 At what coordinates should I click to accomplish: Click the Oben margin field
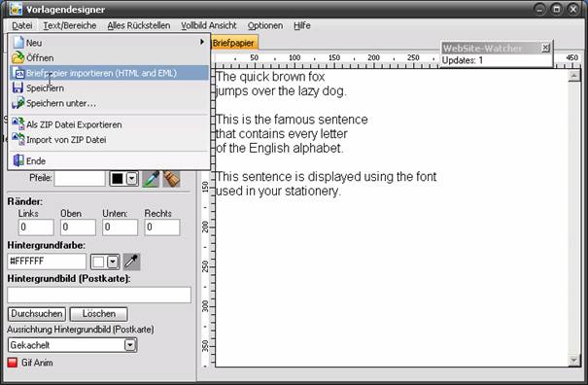78,227
